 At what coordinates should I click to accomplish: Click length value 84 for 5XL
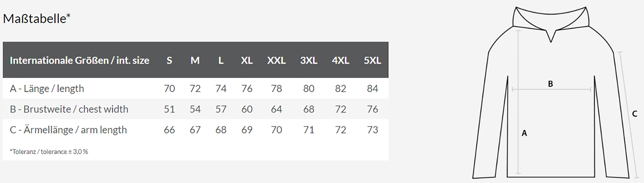tap(372, 88)
